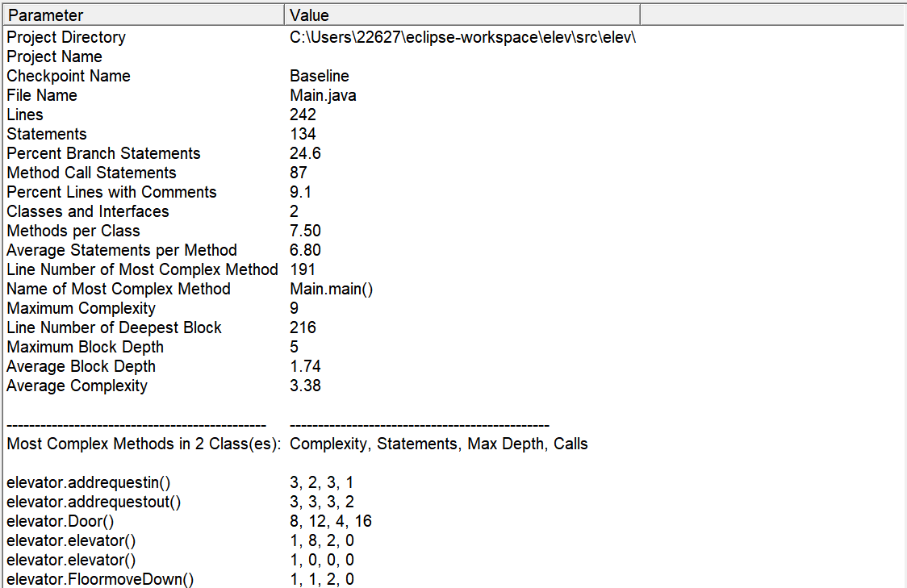Click the value 6.80

coord(305,250)
